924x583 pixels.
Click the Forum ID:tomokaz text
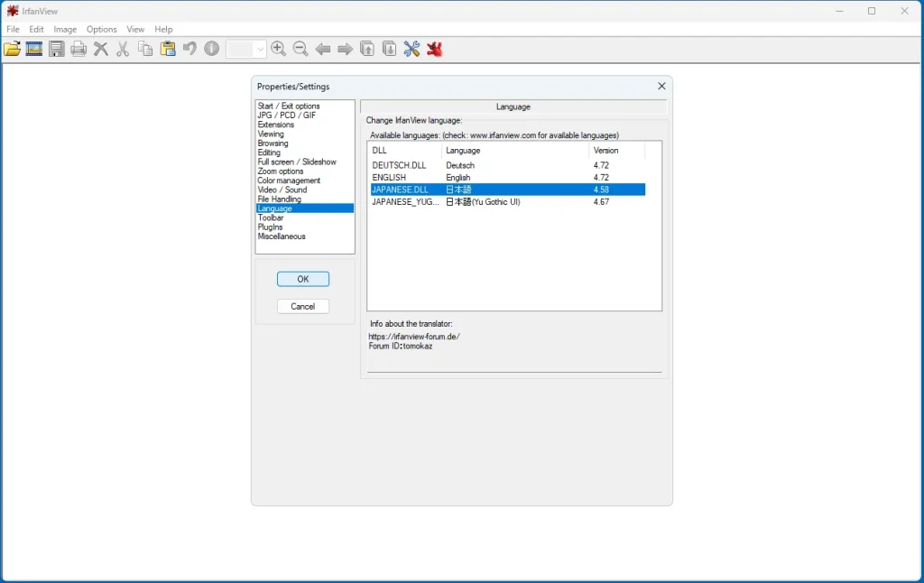coord(401,346)
